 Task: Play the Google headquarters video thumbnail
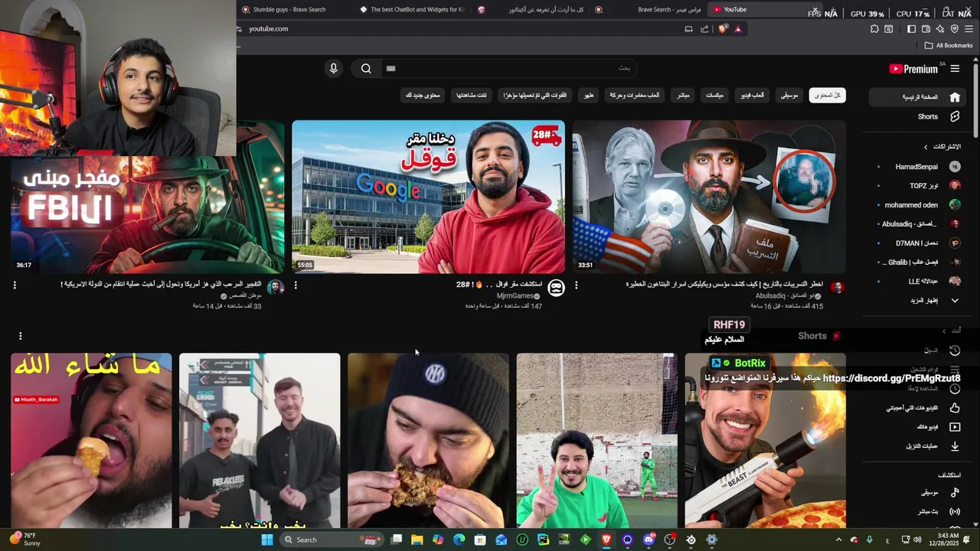[x=428, y=197]
